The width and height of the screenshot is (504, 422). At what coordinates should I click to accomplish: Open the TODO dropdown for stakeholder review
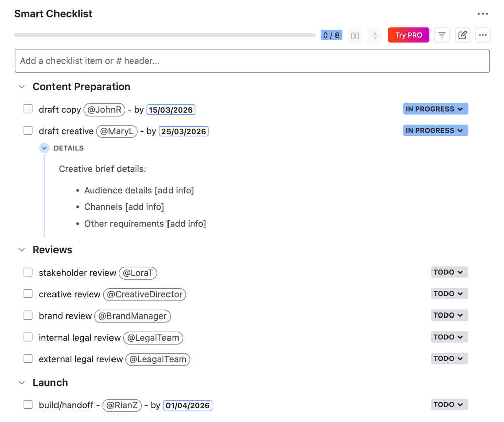pyautogui.click(x=449, y=272)
